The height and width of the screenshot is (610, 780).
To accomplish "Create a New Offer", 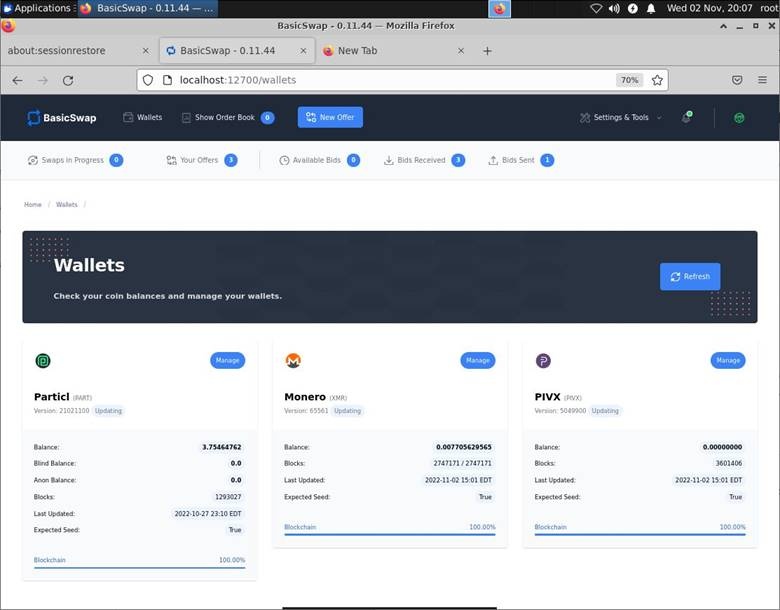I will [x=330, y=117].
